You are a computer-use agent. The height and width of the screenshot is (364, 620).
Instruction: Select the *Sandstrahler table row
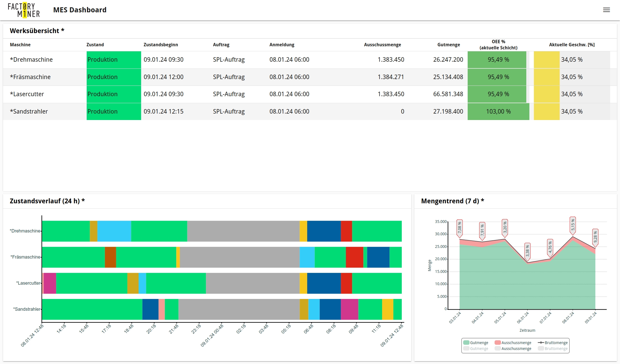tap(29, 112)
